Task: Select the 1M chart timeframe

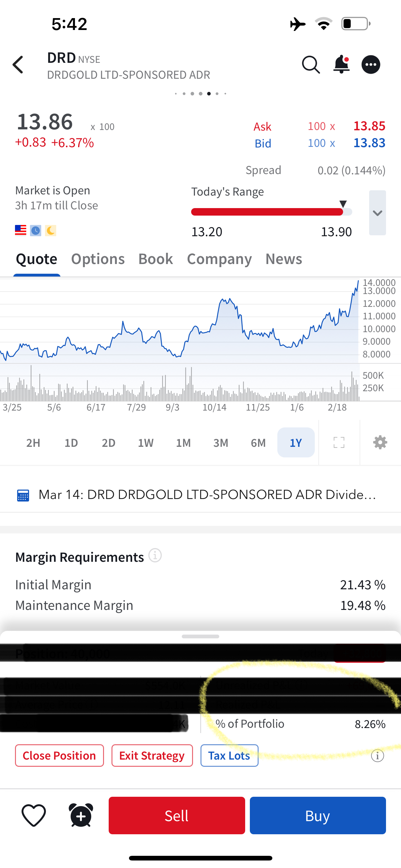Action: point(183,442)
